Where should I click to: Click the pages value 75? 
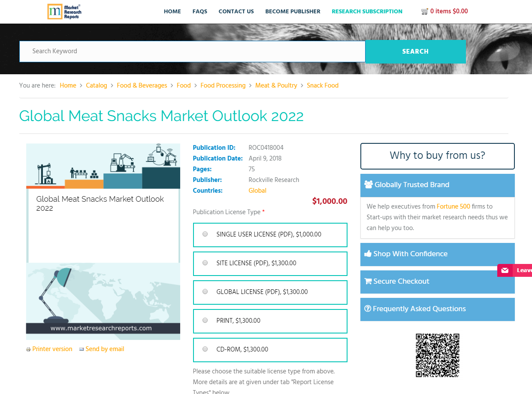[252, 169]
